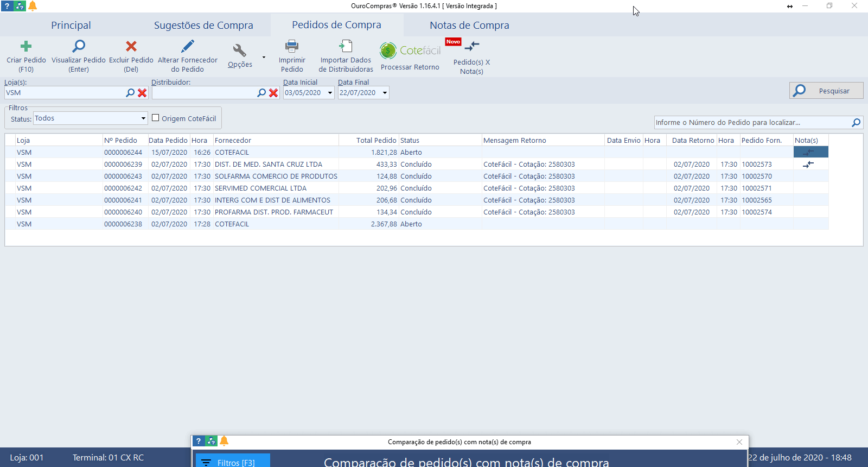
Task: Switch to Sugestões de Compra tab
Action: point(203,26)
